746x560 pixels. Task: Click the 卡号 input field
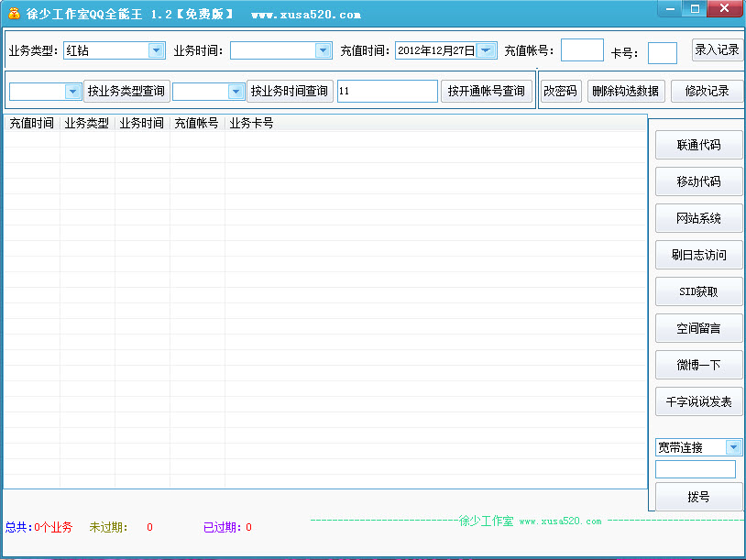663,53
